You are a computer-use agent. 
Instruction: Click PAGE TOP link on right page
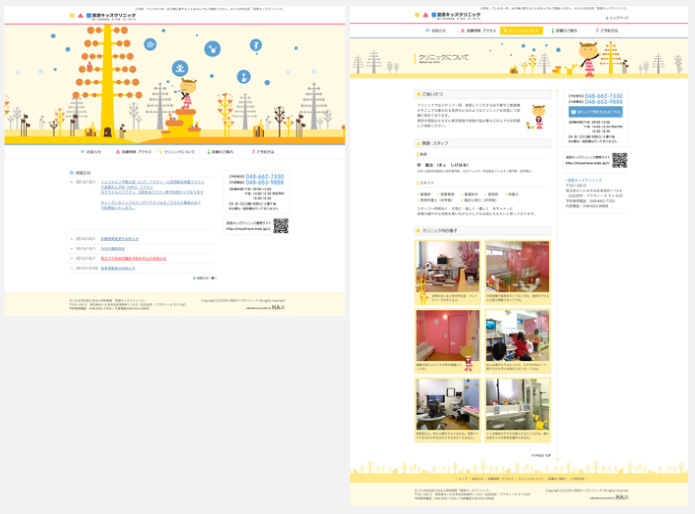click(x=540, y=454)
